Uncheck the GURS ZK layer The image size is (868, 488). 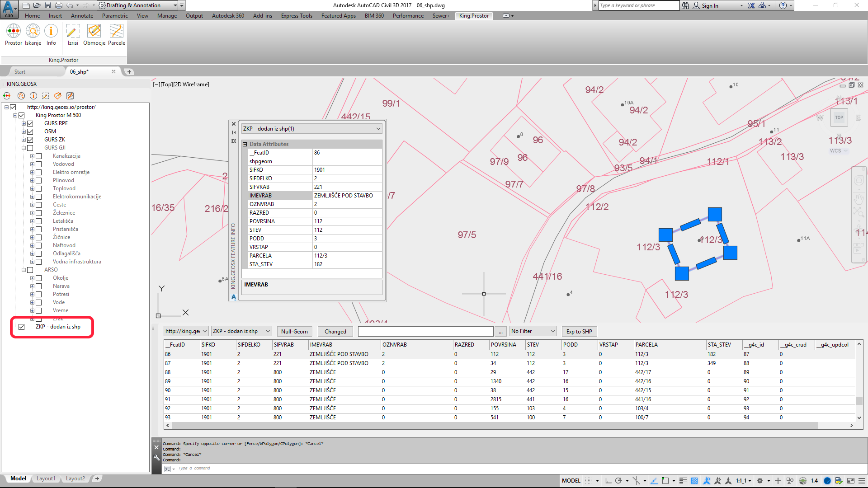pyautogui.click(x=30, y=140)
